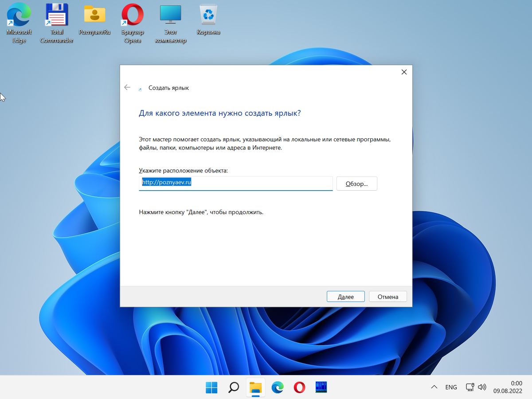The image size is (532, 399).
Task: Click the Далее button to continue
Action: [x=346, y=297]
